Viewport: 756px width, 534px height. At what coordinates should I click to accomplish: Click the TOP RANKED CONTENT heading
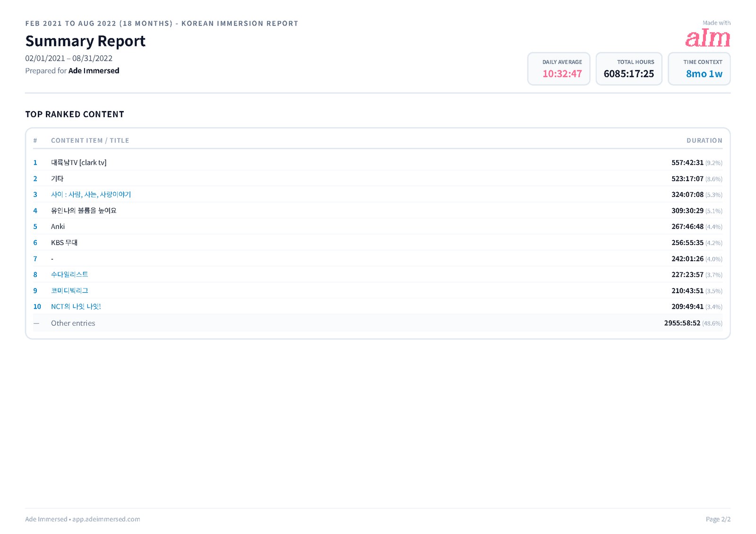click(75, 114)
